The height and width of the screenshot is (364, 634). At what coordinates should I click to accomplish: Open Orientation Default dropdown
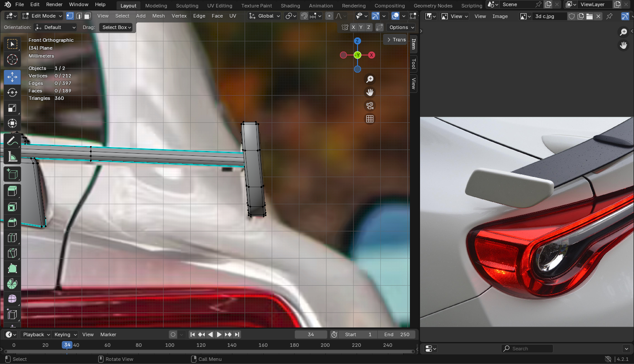pos(55,27)
